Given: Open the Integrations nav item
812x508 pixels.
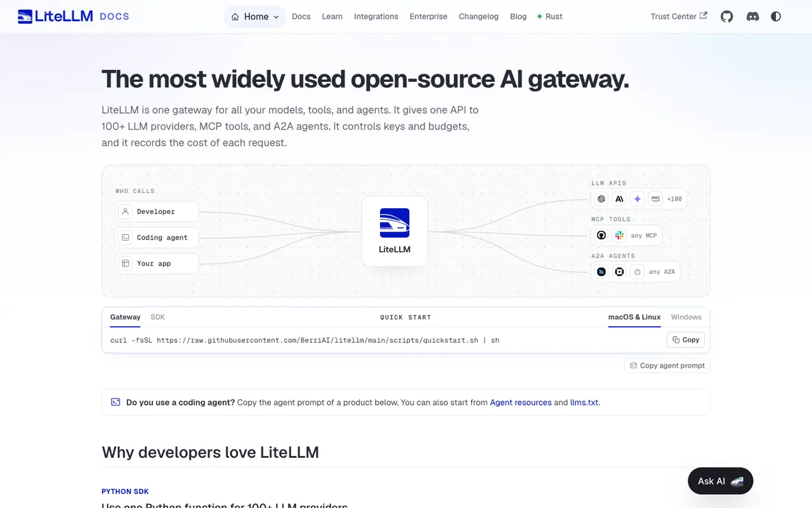Looking at the screenshot, I should pos(376,17).
